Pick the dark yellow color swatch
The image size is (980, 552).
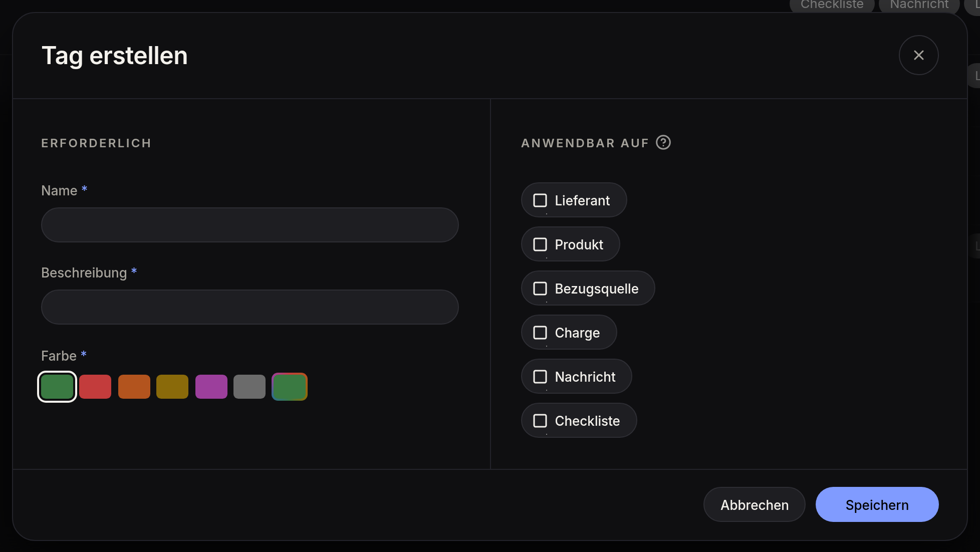click(x=172, y=387)
